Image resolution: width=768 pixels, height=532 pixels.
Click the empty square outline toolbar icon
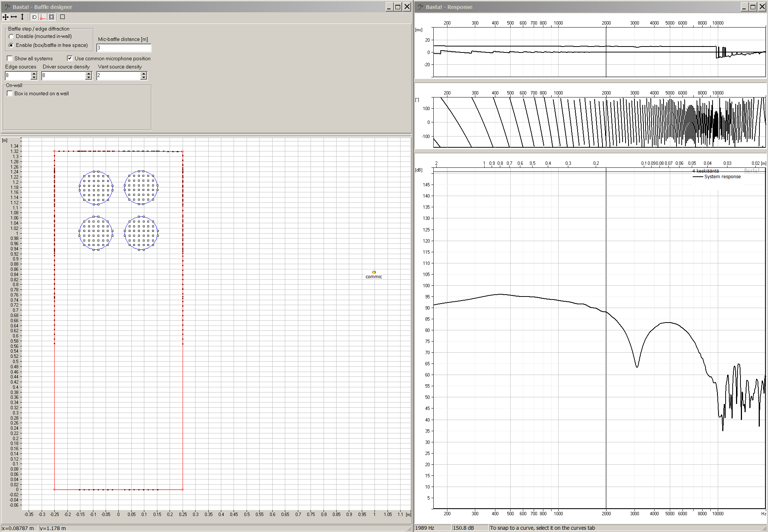[x=62, y=17]
